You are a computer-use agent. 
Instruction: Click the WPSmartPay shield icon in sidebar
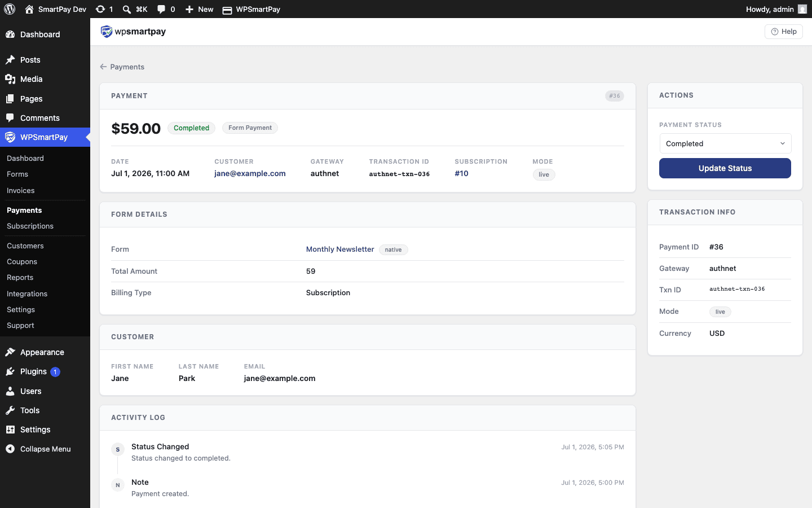point(10,137)
